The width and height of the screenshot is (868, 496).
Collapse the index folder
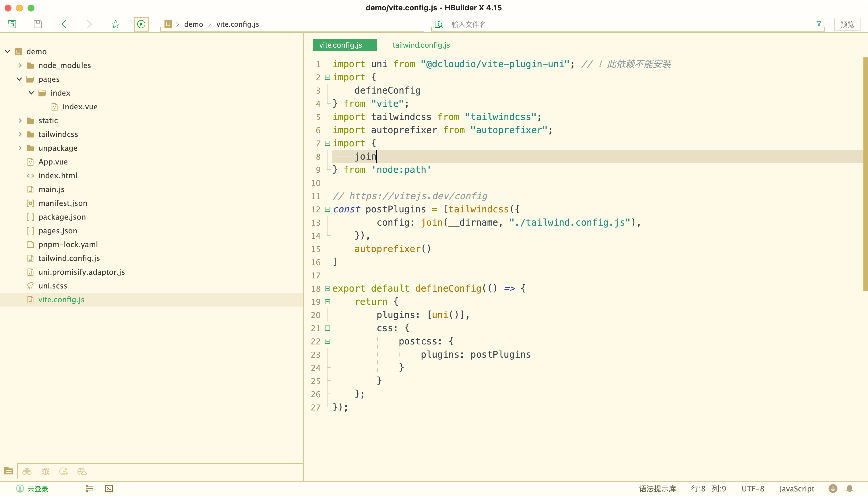click(31, 93)
